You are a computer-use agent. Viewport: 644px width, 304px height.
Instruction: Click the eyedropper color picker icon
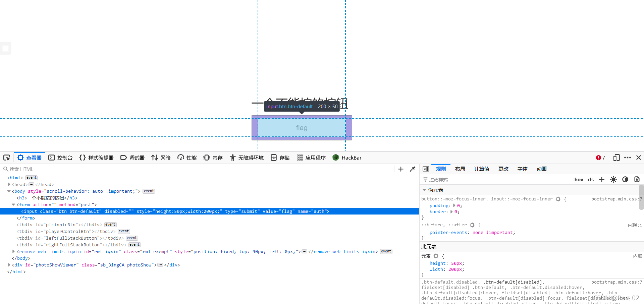pyautogui.click(x=413, y=169)
